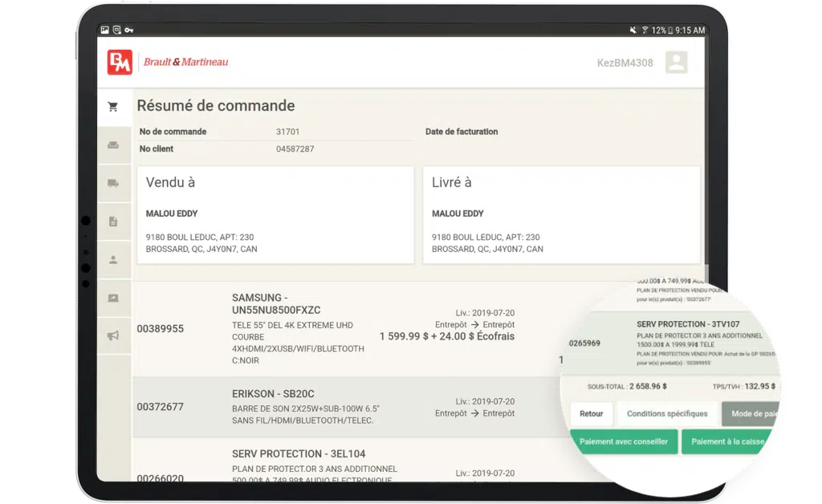Click the KezBM4308 username label
Image resolution: width=822 pixels, height=504 pixels.
tap(625, 63)
